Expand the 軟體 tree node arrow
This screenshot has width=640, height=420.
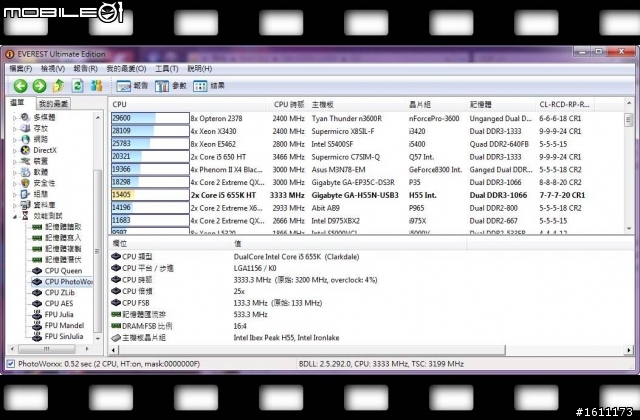point(15,173)
